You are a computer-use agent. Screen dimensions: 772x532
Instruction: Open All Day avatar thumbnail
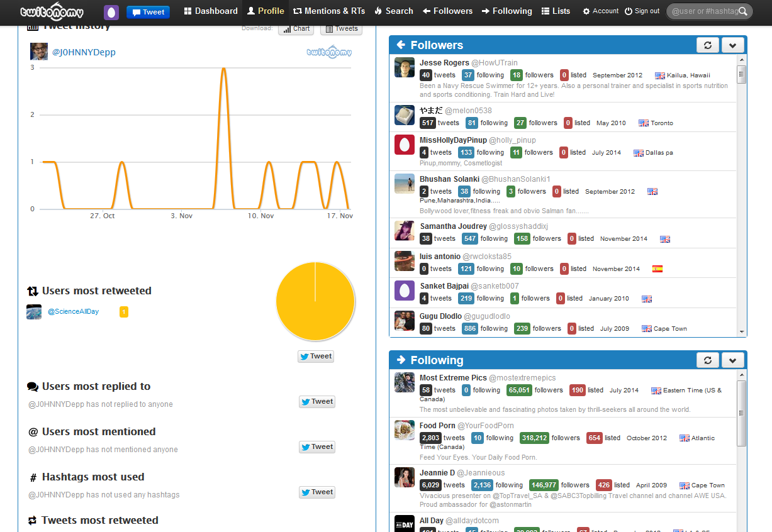pos(405,523)
